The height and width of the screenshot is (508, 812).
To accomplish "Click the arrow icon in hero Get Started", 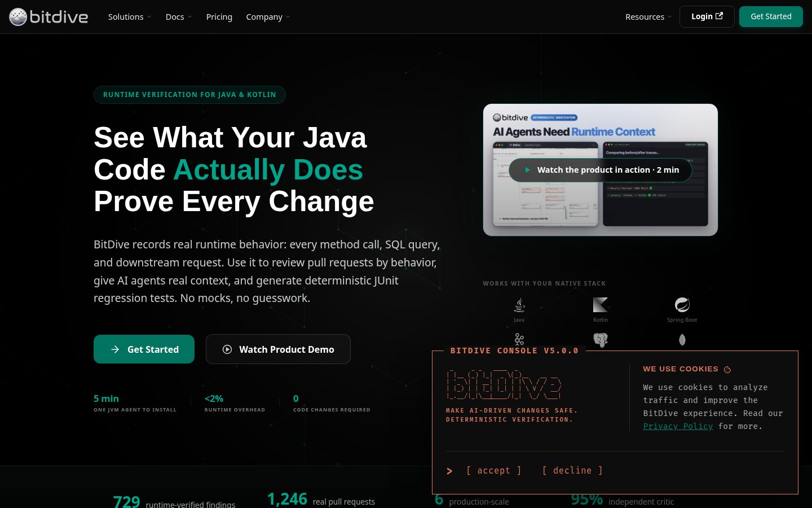I will 115,349.
